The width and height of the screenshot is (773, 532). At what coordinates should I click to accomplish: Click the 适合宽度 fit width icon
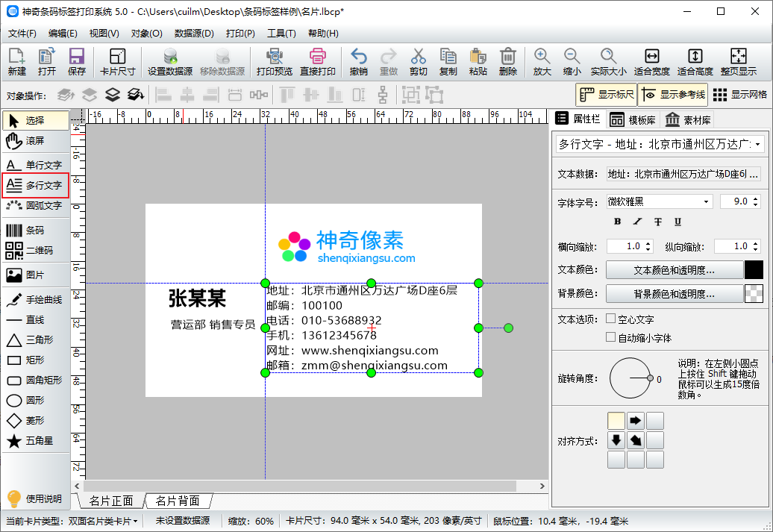[651, 62]
